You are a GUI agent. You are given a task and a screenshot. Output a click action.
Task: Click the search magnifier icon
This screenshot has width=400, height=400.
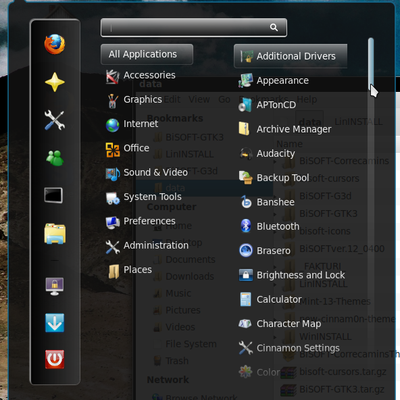coord(274,27)
